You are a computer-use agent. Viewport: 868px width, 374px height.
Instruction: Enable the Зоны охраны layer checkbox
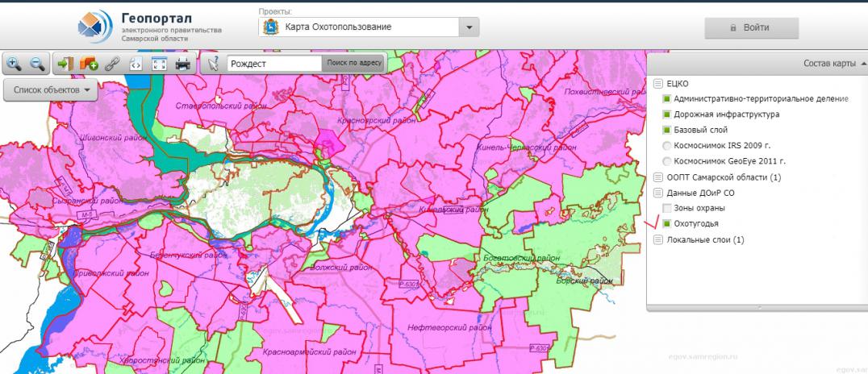[668, 208]
